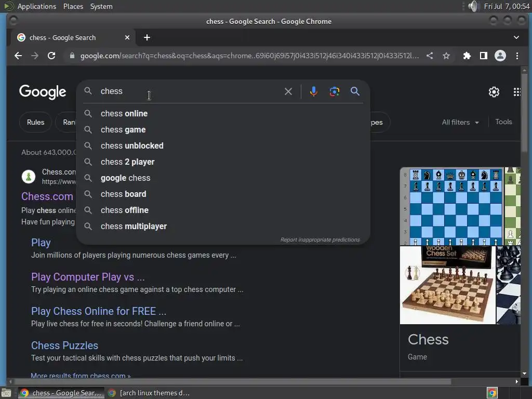This screenshot has height=399, width=532.
Task: Expand the tab search chevron
Action: (516, 37)
